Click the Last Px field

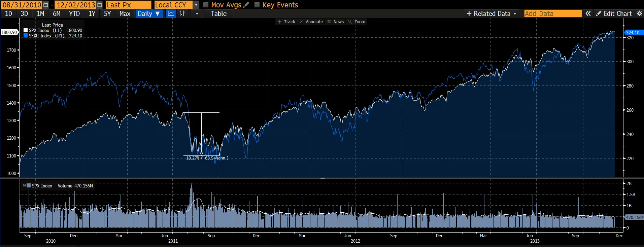[x=128, y=5]
